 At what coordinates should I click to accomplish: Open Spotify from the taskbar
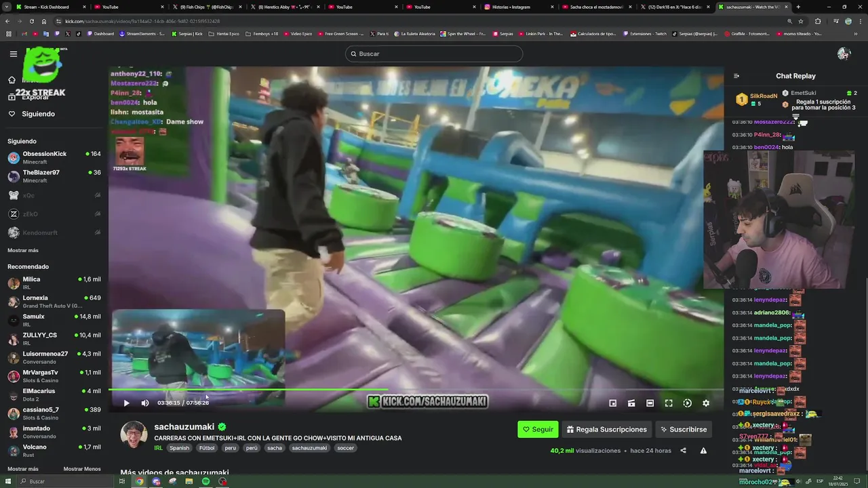click(x=205, y=481)
